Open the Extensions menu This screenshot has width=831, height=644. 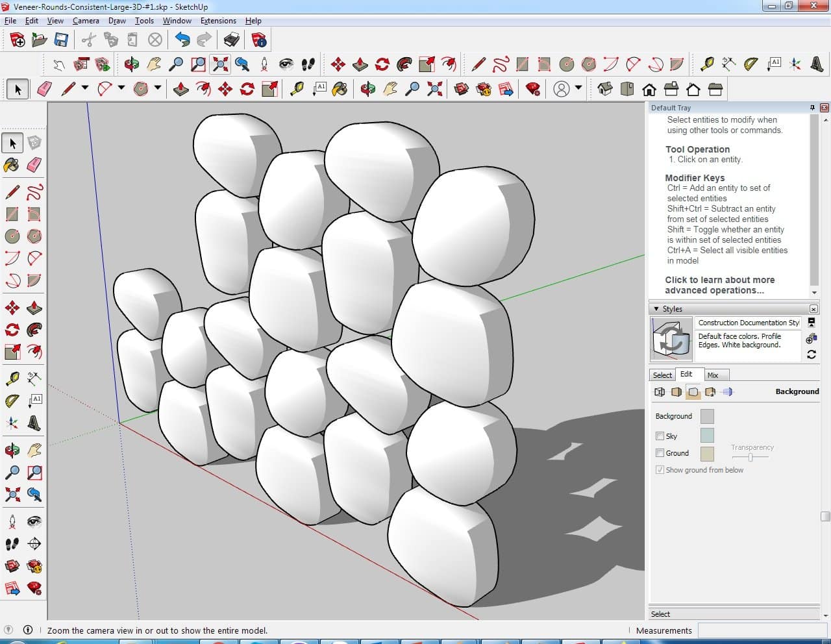point(218,21)
